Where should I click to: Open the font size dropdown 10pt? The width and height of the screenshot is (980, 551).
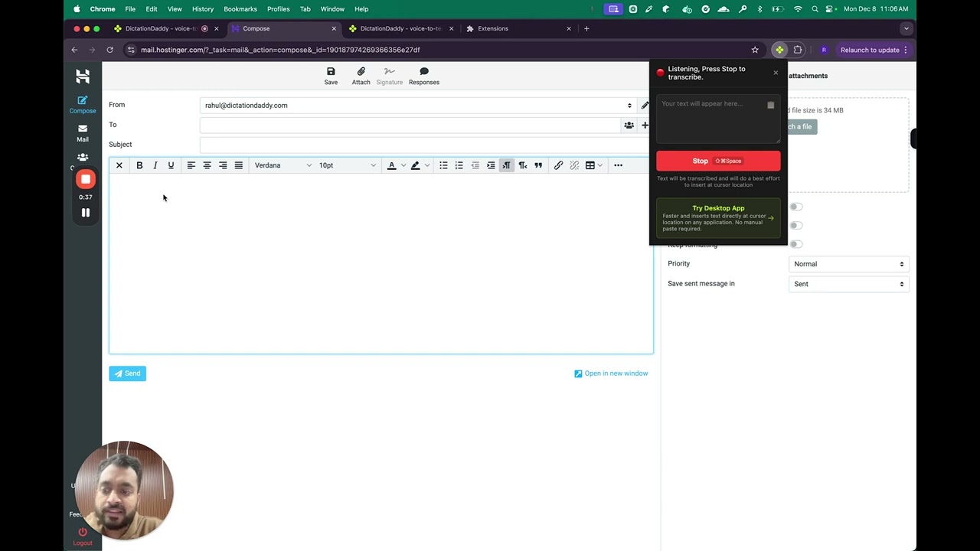pyautogui.click(x=347, y=165)
